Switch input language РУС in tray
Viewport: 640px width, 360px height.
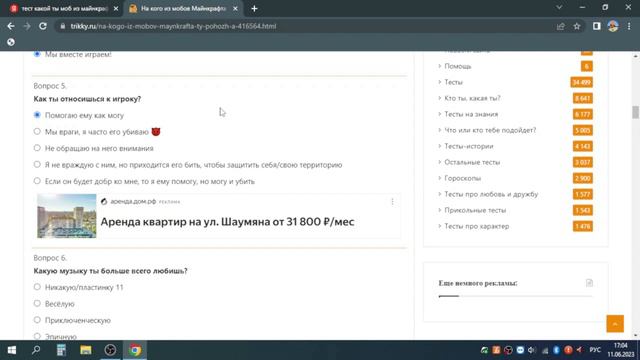click(595, 350)
